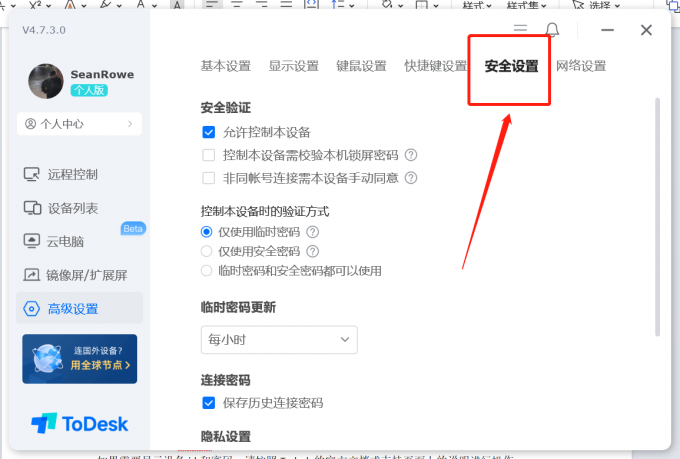
Task: Close the ToDesk window
Action: click(x=646, y=30)
